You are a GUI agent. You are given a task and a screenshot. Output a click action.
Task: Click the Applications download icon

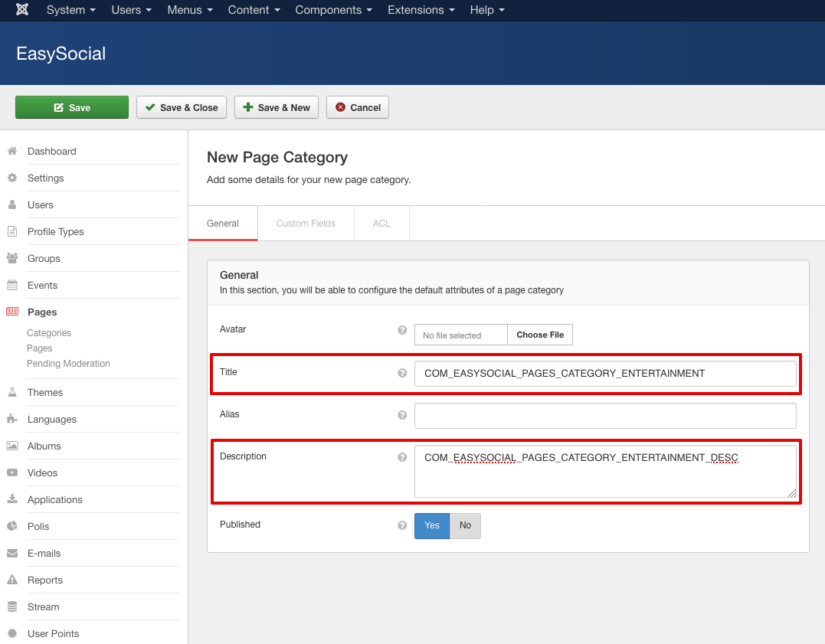12,499
